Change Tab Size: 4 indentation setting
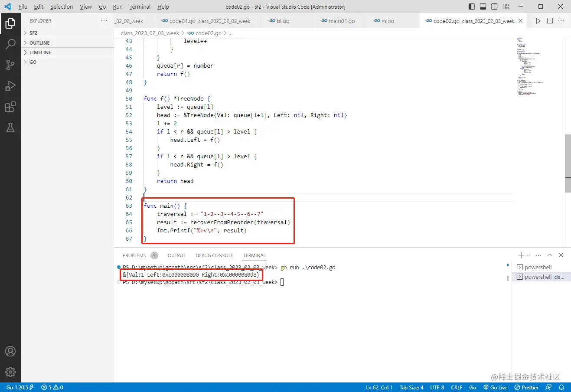 [411, 387]
